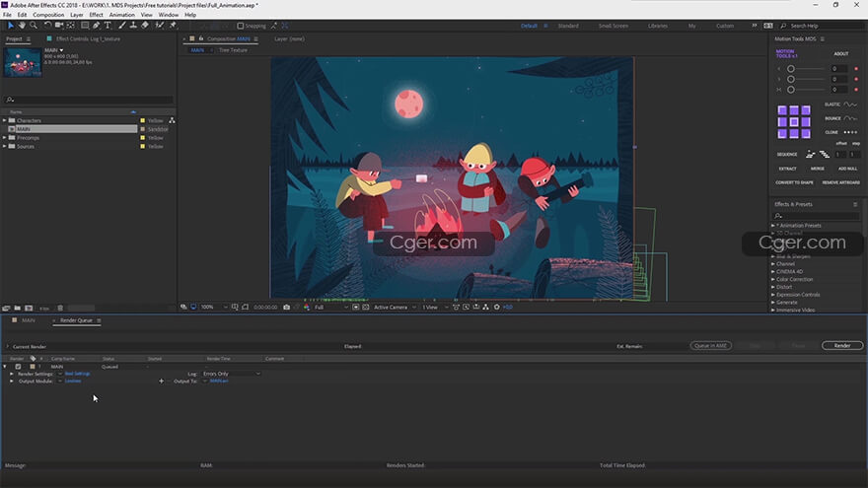This screenshot has height=488, width=868.
Task: Select the Type tool
Action: coord(108,26)
